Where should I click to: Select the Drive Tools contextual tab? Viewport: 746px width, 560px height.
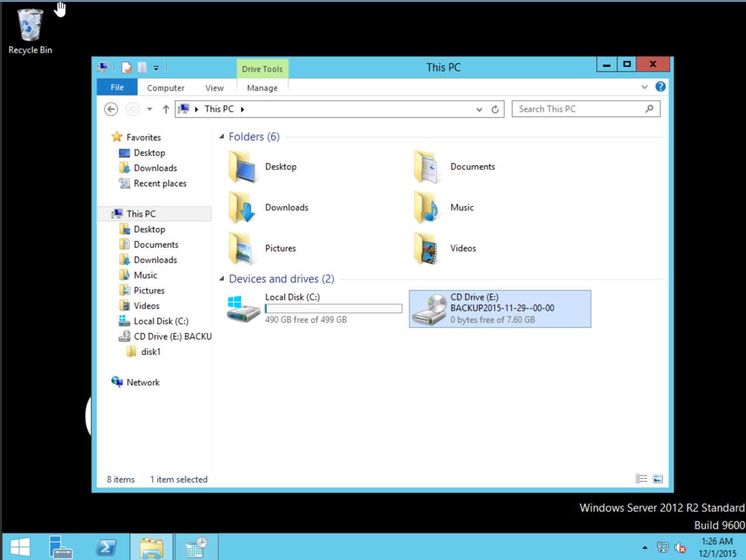[x=262, y=69]
